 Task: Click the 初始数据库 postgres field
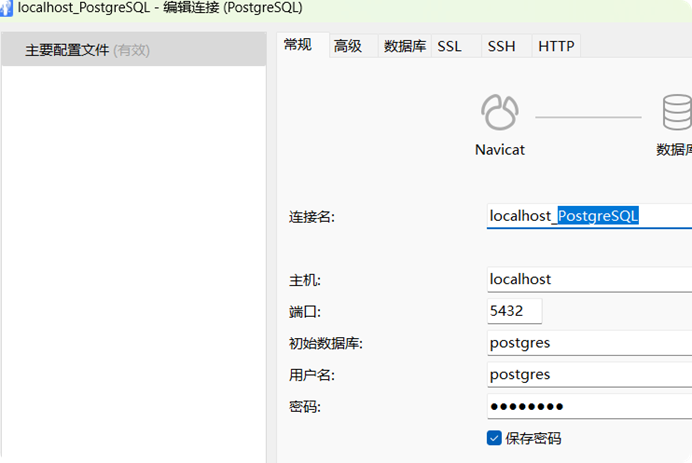(589, 343)
